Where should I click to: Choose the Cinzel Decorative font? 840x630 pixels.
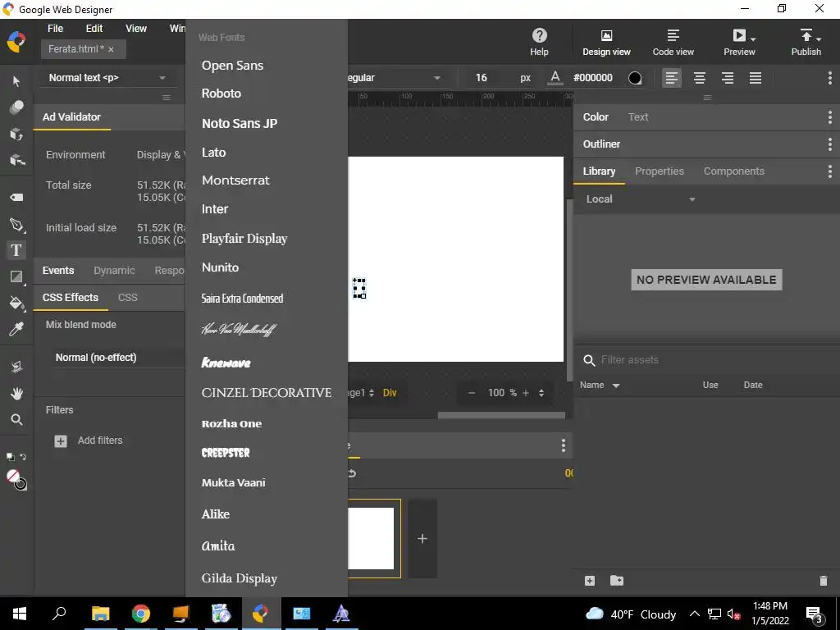pyautogui.click(x=267, y=393)
